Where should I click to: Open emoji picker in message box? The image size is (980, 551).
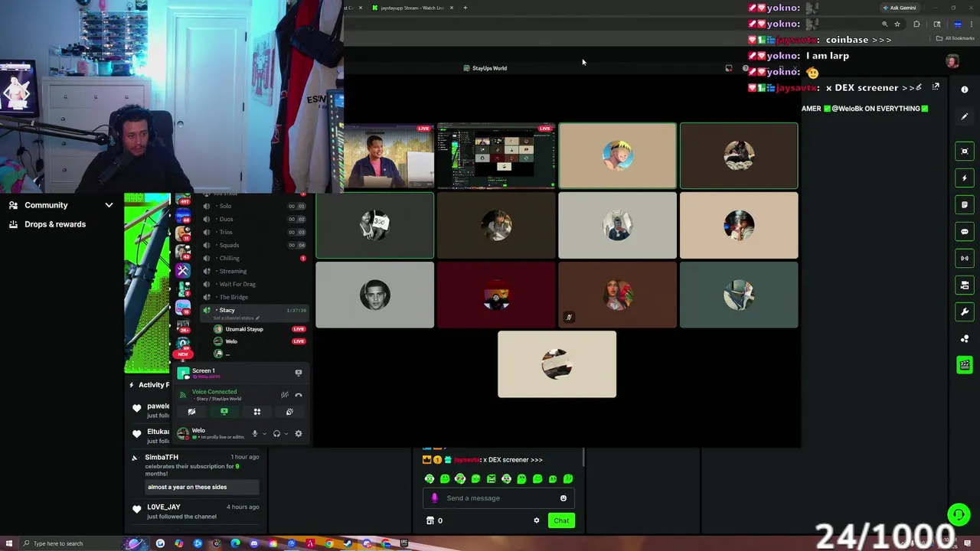click(563, 498)
